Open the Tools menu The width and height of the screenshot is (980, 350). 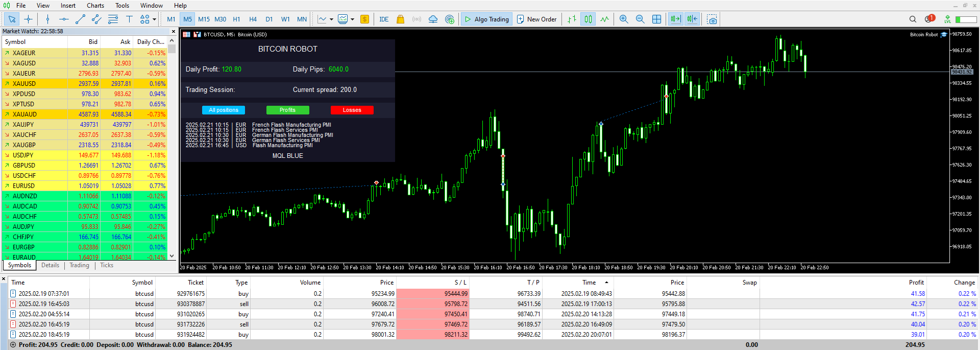122,6
